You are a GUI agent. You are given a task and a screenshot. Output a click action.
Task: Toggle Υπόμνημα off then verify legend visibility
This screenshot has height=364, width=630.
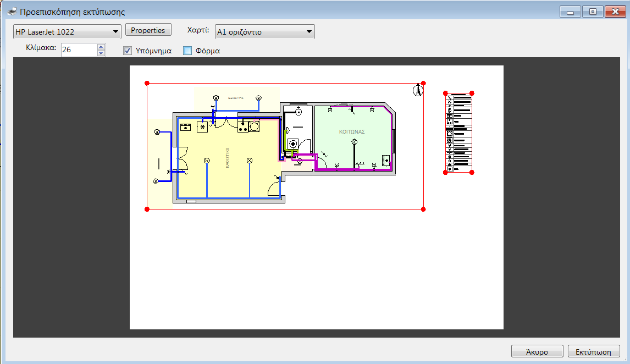(127, 50)
